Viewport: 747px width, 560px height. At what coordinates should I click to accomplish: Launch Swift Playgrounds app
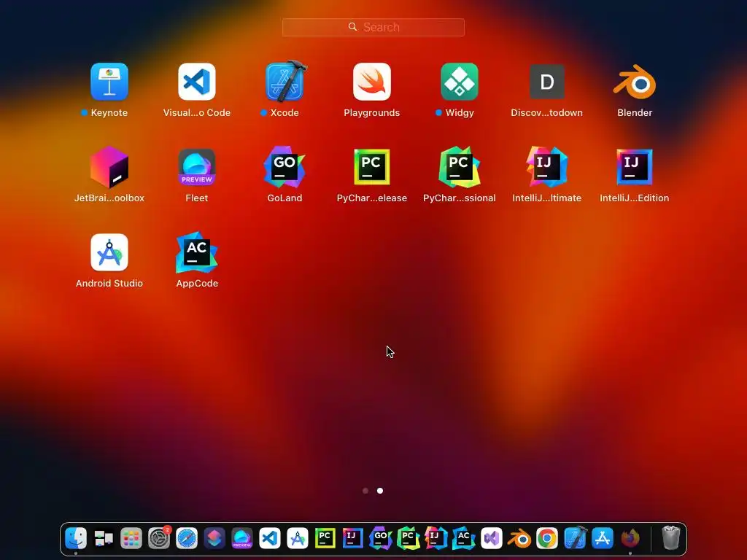click(372, 82)
